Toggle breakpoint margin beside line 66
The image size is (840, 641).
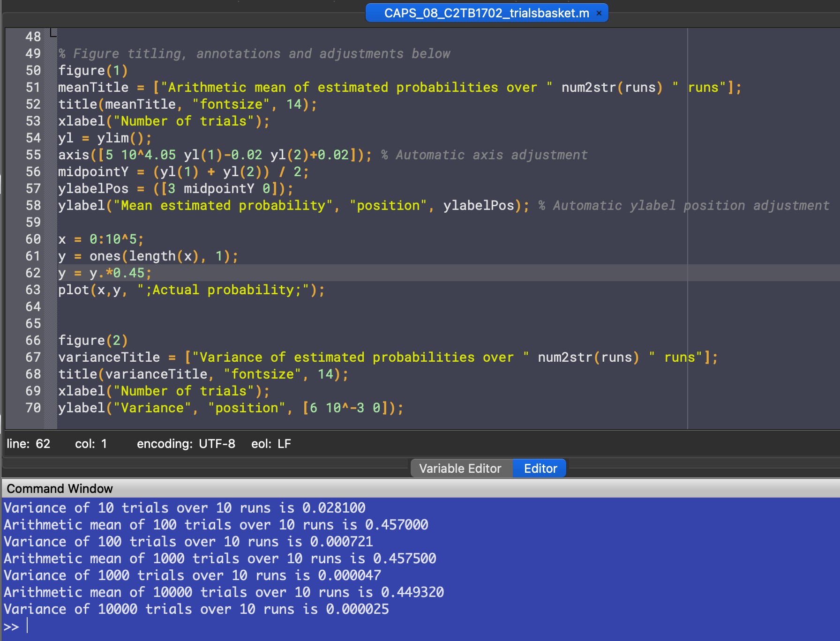tap(50, 340)
